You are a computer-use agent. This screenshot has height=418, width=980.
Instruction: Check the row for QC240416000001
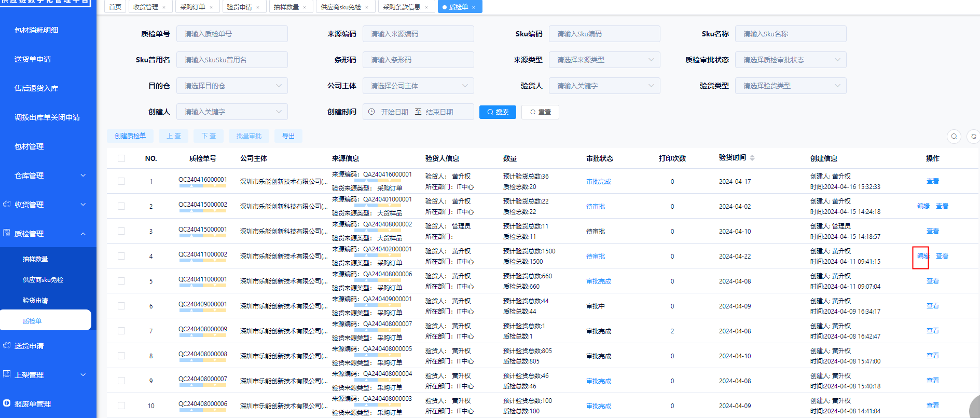[x=121, y=181]
